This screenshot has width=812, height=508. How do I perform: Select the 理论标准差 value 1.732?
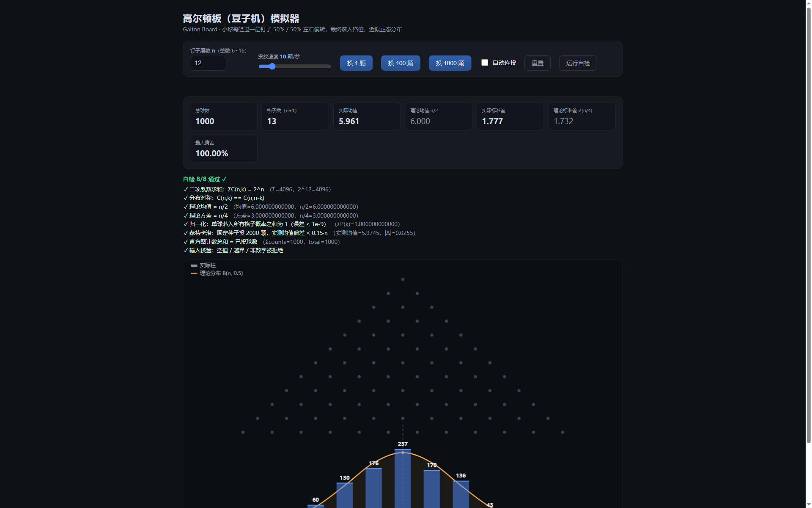click(563, 121)
